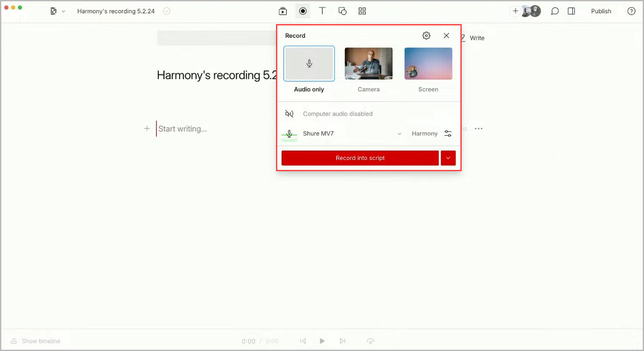The height and width of the screenshot is (351, 644).
Task: Enable computer audio
Action: pos(289,114)
